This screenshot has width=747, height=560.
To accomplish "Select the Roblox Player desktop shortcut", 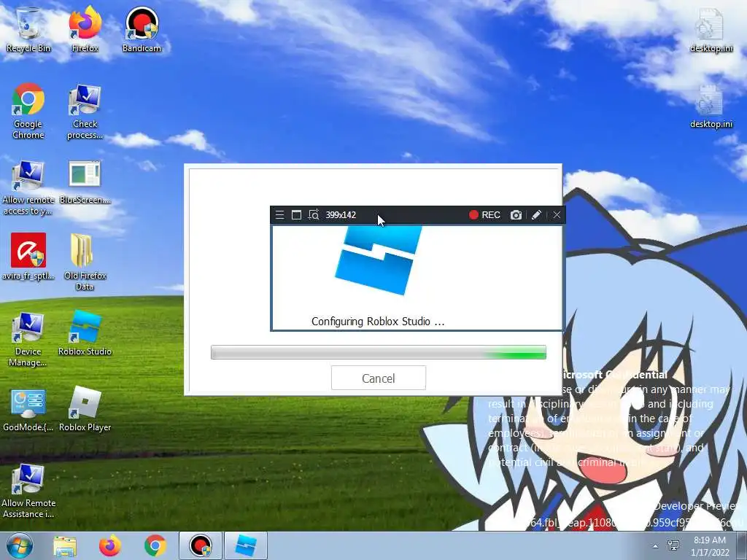I will (x=85, y=408).
